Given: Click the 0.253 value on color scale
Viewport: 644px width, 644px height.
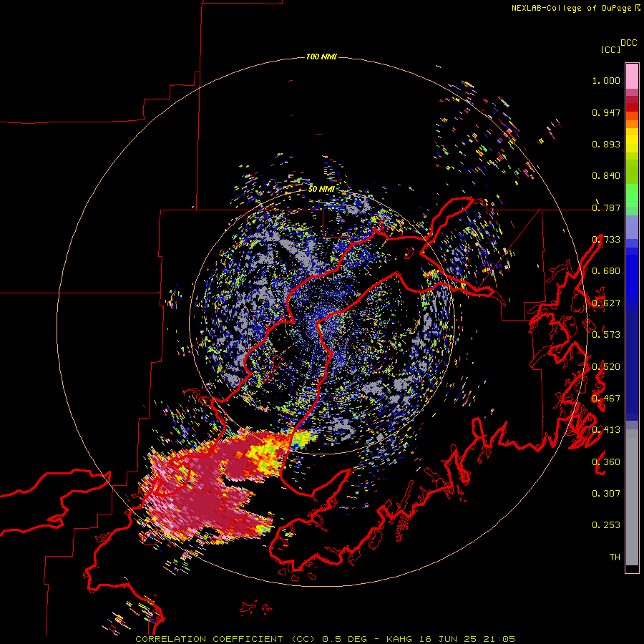Looking at the screenshot, I should [606, 525].
